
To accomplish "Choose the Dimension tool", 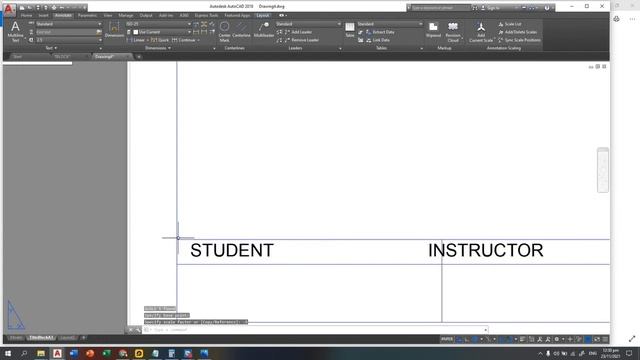I will pos(114,30).
